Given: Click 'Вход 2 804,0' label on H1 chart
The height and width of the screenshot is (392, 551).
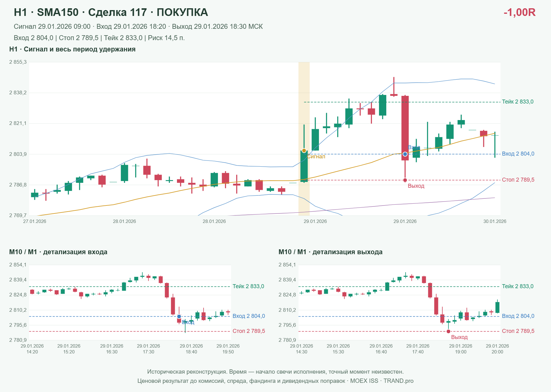Looking at the screenshot, I should (518, 154).
